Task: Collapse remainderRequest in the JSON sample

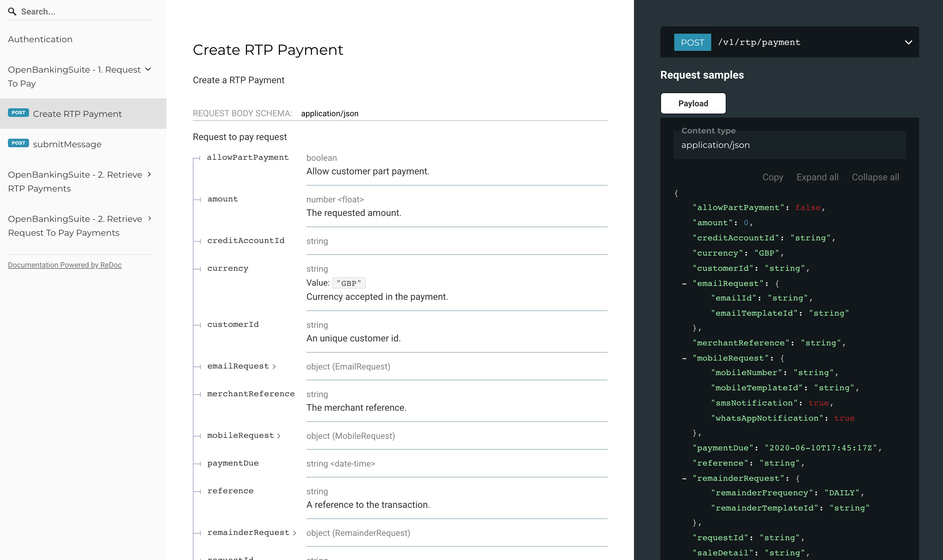Action: click(684, 478)
